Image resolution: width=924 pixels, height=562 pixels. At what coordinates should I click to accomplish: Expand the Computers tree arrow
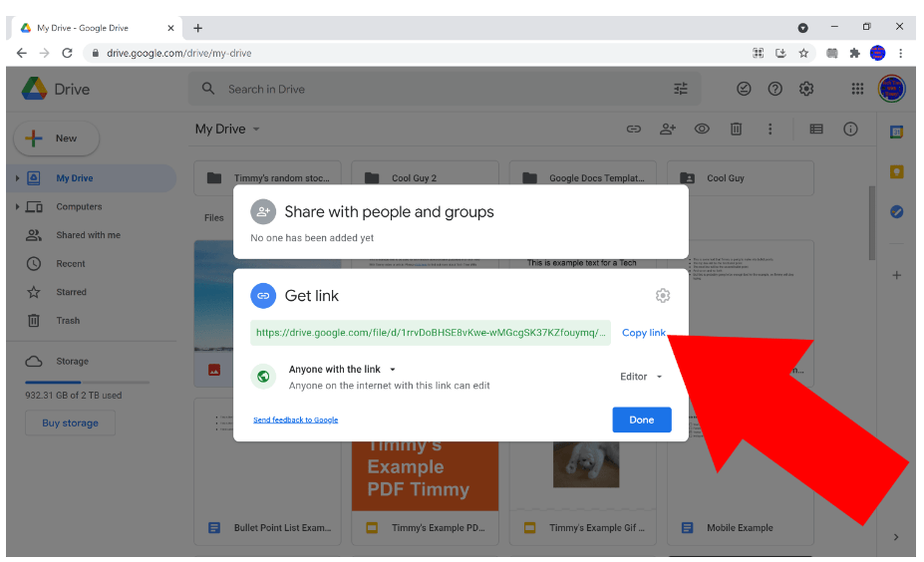pyautogui.click(x=17, y=207)
